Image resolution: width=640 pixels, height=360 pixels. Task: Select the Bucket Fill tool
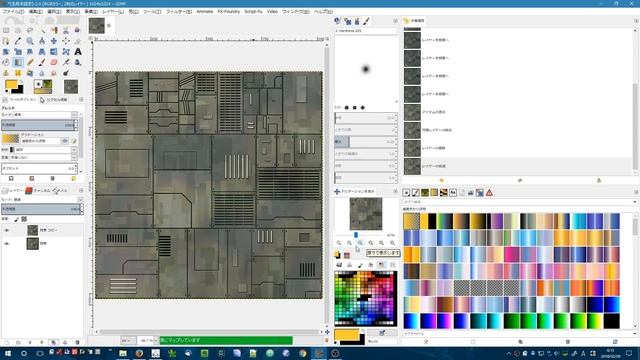6,62
